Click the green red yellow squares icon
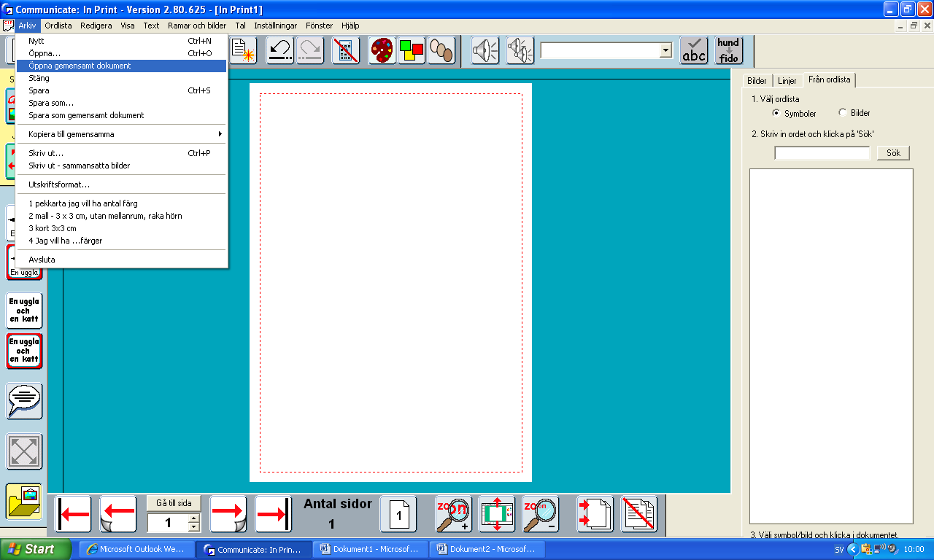934x560 pixels. 412,50
